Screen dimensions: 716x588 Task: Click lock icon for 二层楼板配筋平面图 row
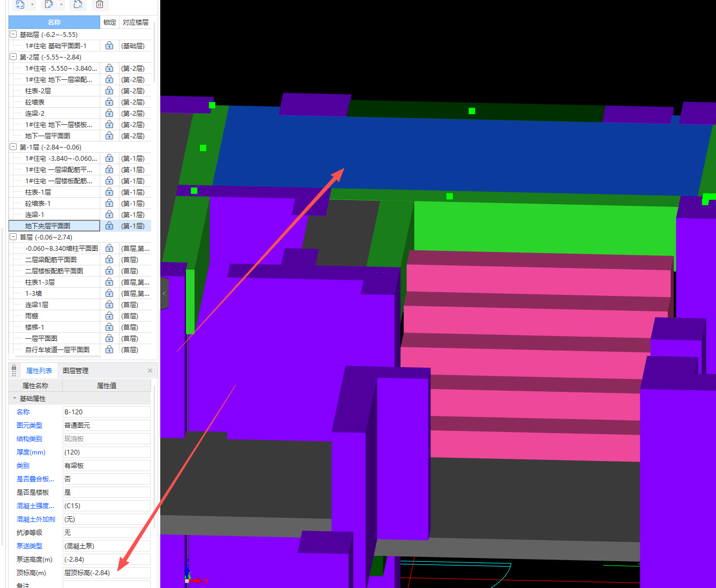(x=109, y=271)
